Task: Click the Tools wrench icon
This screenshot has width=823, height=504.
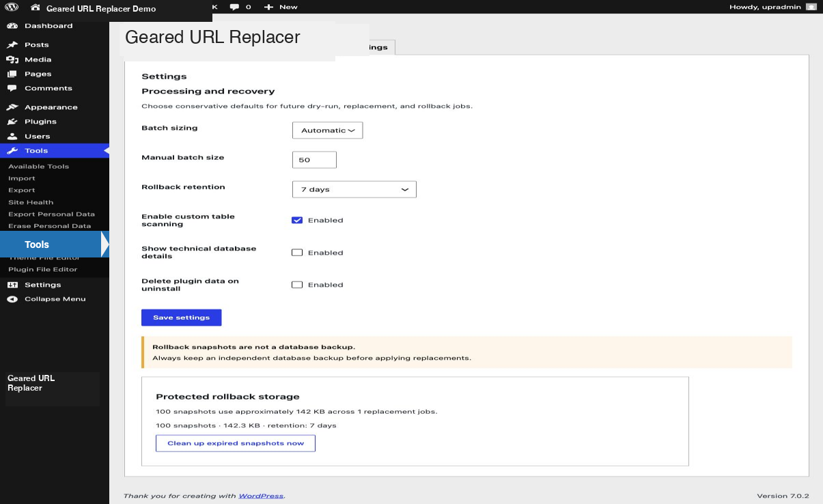Action: pyautogui.click(x=12, y=150)
